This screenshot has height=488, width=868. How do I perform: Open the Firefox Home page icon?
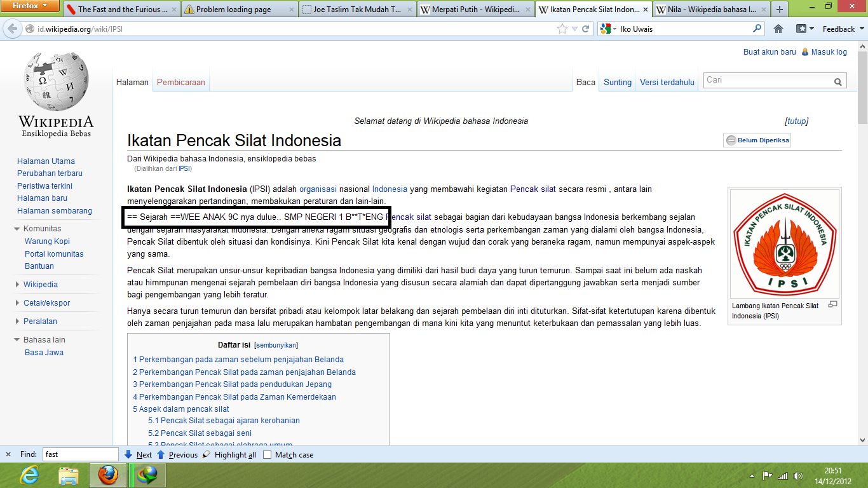(x=778, y=29)
